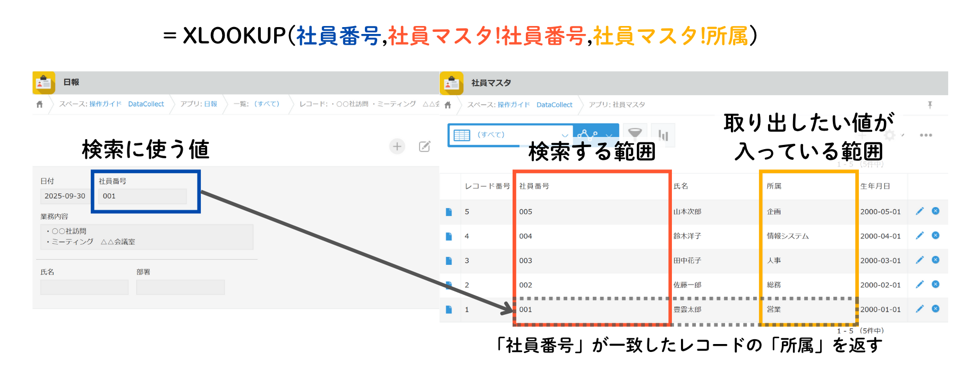Edit the record for 鈴木洋子 with pencil icon
The image size is (980, 378).
pos(919,236)
